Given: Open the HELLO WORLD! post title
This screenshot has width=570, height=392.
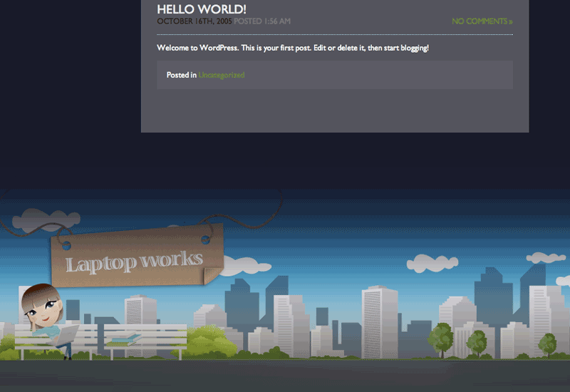Looking at the screenshot, I should pos(202,9).
